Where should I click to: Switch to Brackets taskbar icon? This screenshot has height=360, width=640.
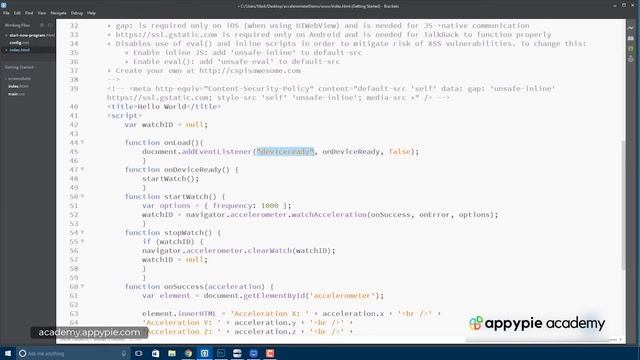tap(204, 353)
